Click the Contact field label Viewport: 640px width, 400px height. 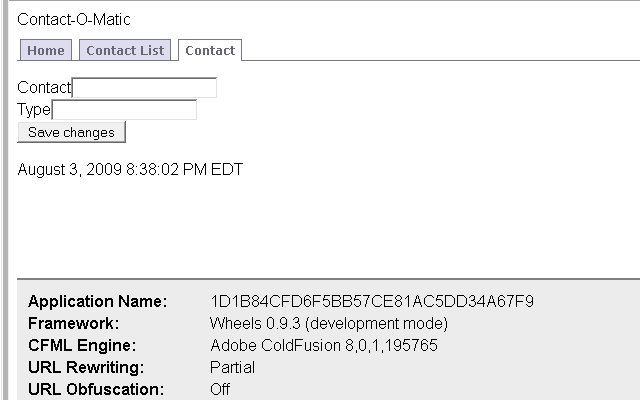(x=44, y=87)
